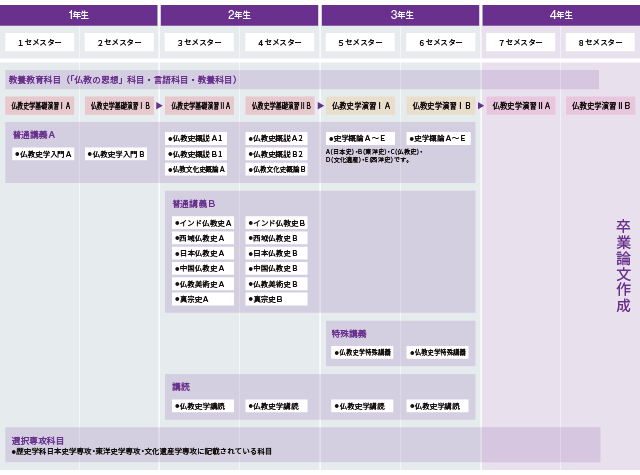Click the 1セメスター box
Viewport: 640px width, 475px height.
[x=40, y=42]
